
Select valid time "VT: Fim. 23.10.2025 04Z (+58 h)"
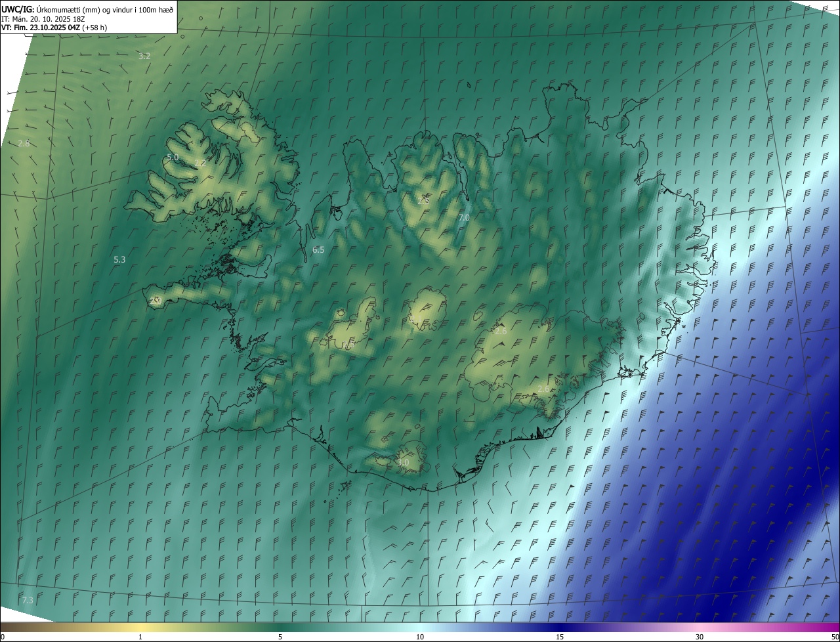click(54, 28)
